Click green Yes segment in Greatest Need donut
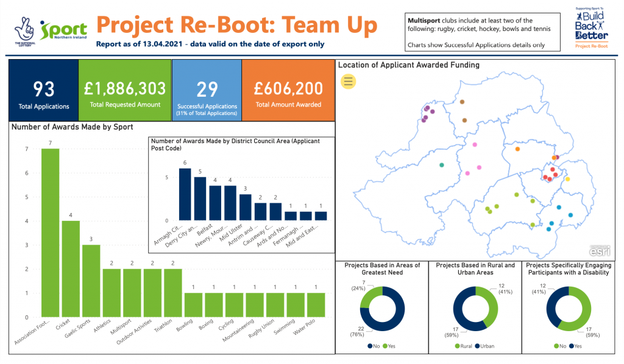 click(x=370, y=295)
